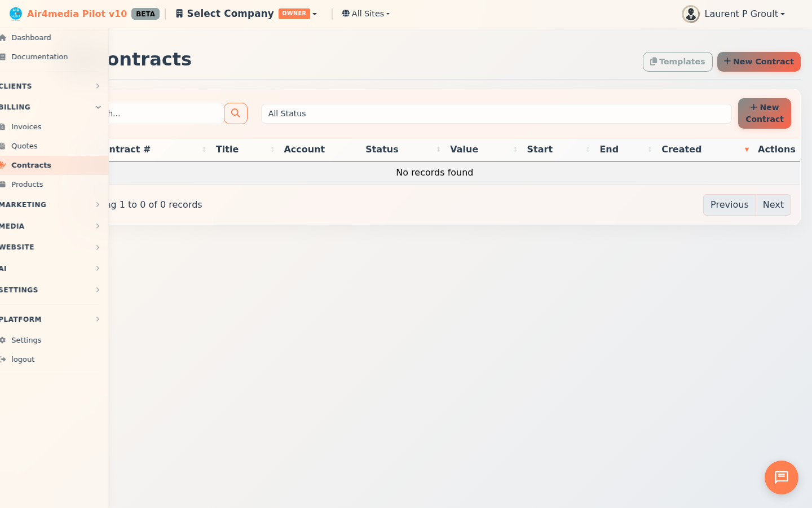This screenshot has width=812, height=508.
Task: Click the globe icon next to All Sites
Action: point(346,14)
